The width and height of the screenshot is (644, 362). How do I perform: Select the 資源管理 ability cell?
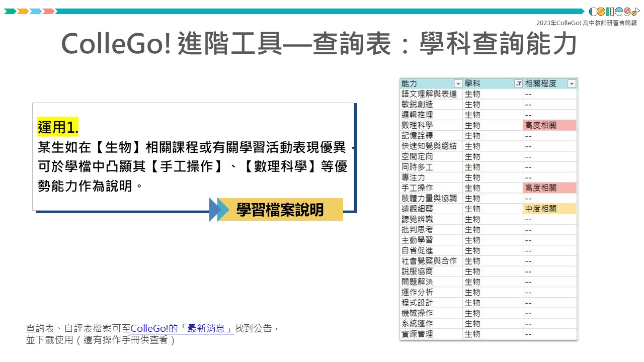point(431,334)
